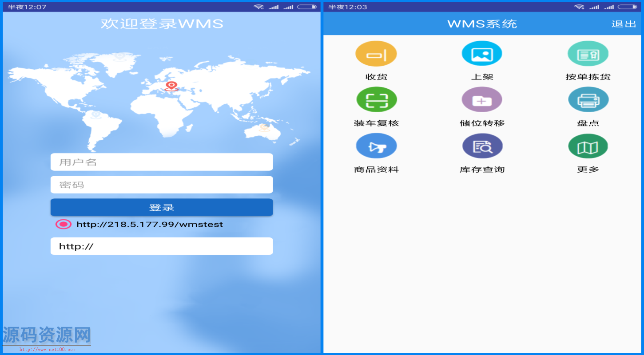Tap the 盘点 inventory count icon
Screen dimensions: 644x355
pyautogui.click(x=588, y=100)
